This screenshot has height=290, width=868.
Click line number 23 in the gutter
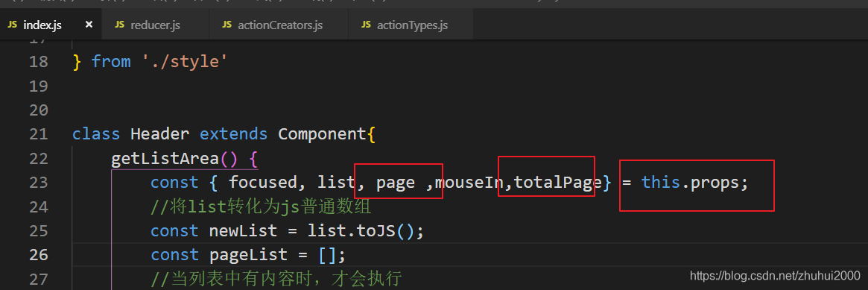coord(38,183)
